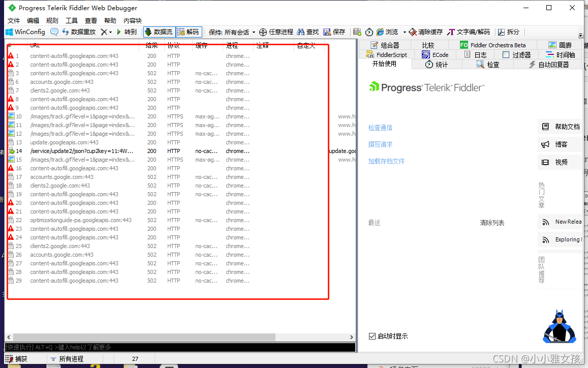Open WinConfig from the toolbar
The width and height of the screenshot is (588, 368).
tap(25, 32)
